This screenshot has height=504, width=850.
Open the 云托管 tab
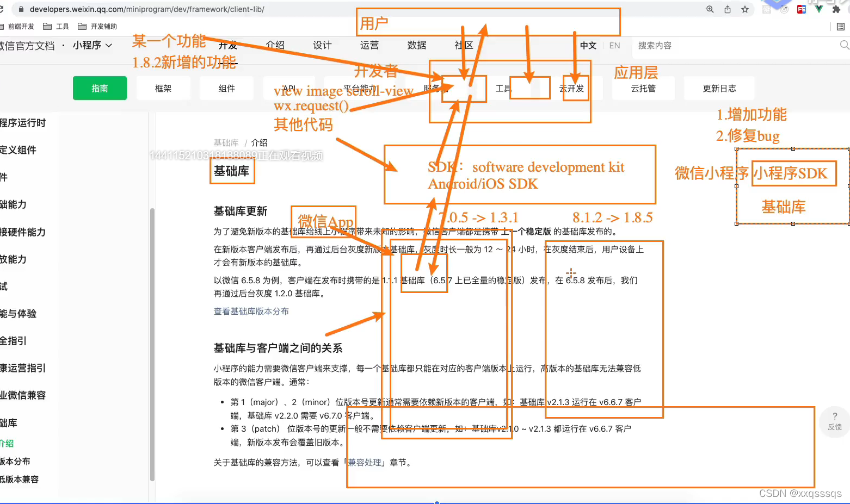643,88
